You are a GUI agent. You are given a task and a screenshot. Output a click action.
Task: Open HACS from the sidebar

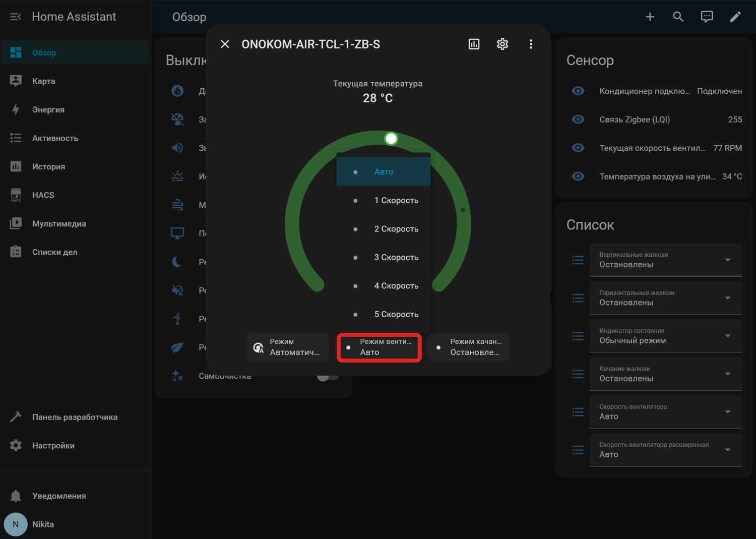tap(75, 195)
